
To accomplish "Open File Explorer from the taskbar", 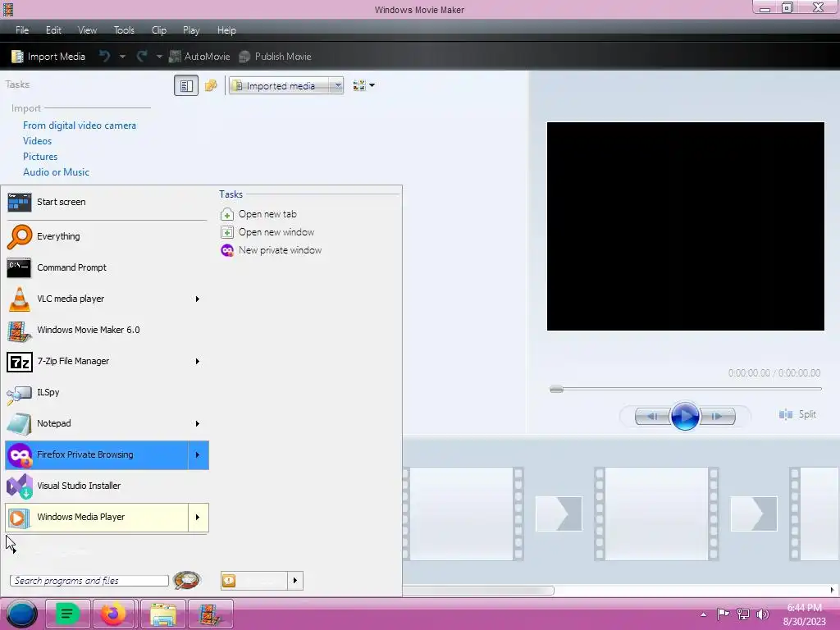I will point(163,614).
